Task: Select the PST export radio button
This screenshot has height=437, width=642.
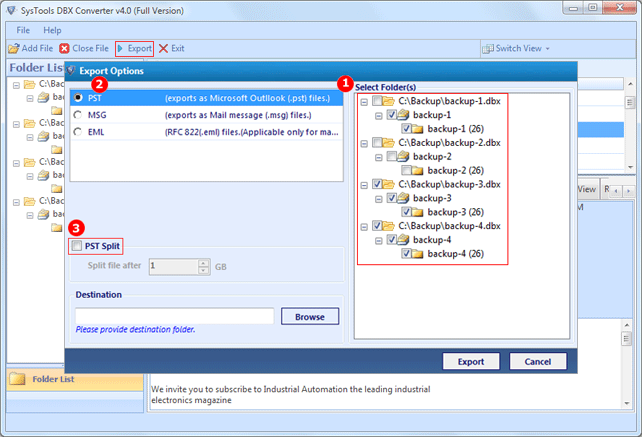Action: (78, 98)
